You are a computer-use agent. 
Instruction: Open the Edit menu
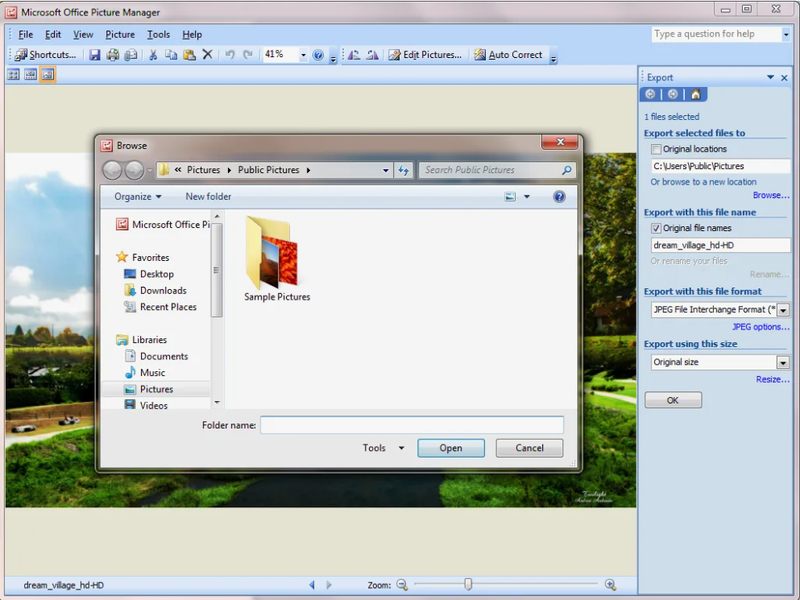click(x=53, y=35)
